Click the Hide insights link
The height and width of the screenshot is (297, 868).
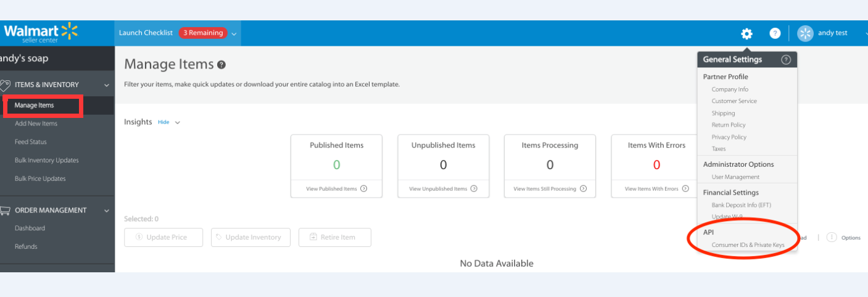pyautogui.click(x=163, y=122)
